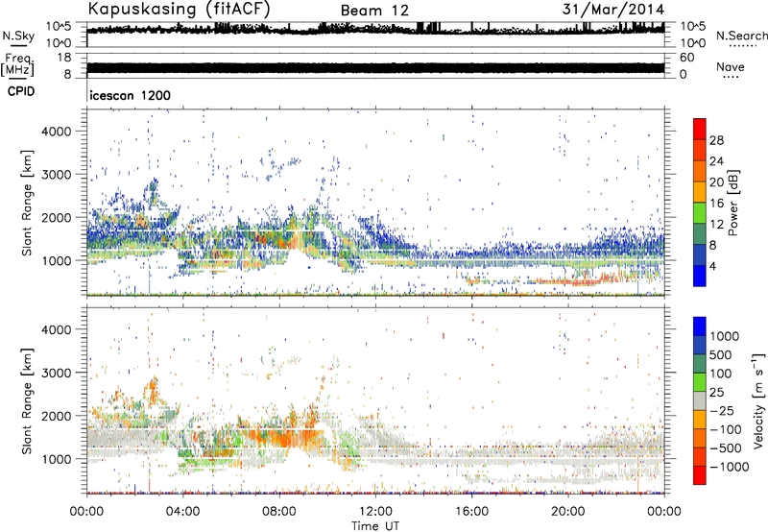Click the 'Velocity [m s-1]' colorbar label
Screen dimensions: 768x532
(758, 400)
